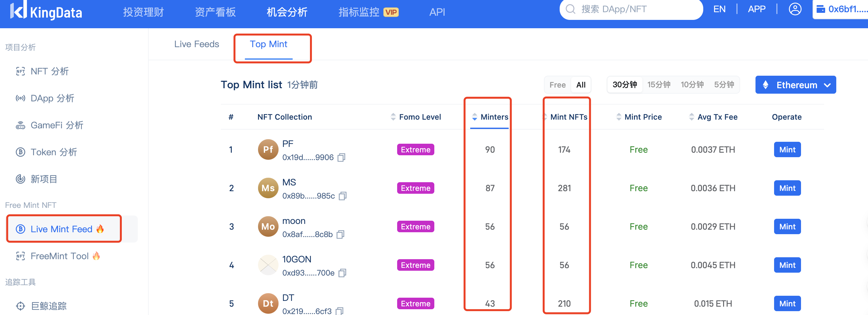Open the moon collection name
The height and width of the screenshot is (315, 868).
tap(294, 221)
